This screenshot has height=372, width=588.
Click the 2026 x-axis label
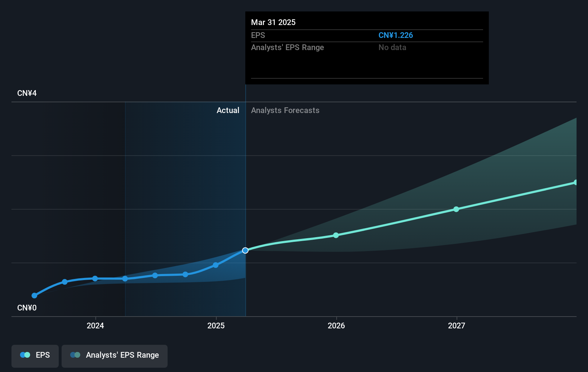[336, 325]
